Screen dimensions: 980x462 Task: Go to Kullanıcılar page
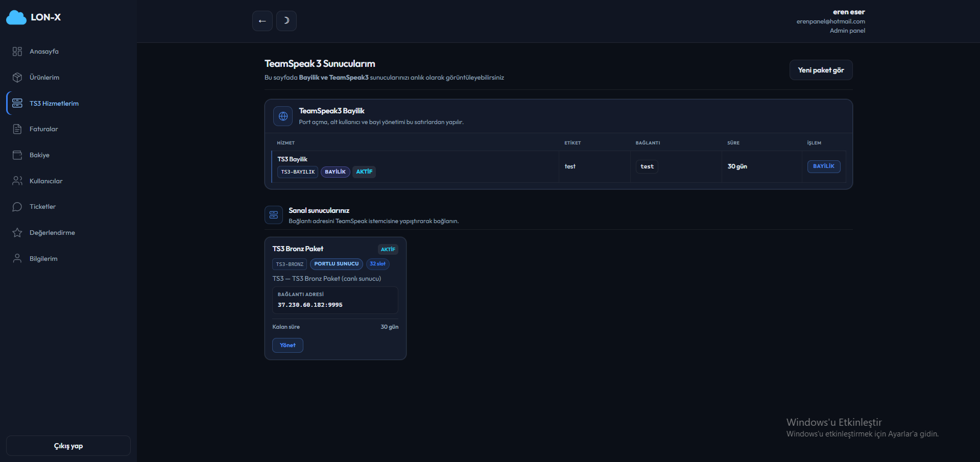[68, 181]
